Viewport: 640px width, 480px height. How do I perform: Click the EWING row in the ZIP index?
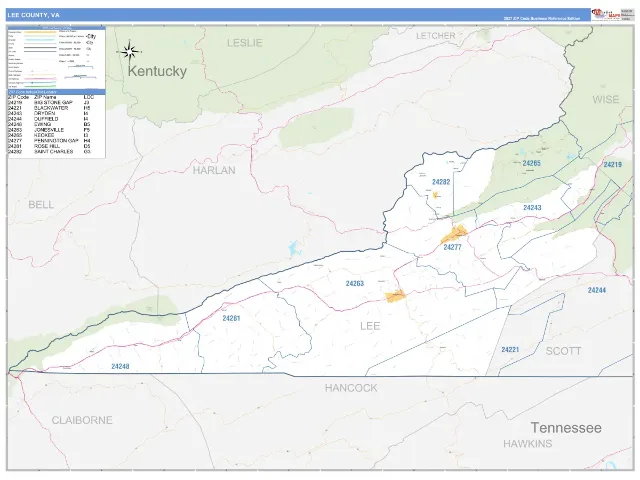click(50, 124)
